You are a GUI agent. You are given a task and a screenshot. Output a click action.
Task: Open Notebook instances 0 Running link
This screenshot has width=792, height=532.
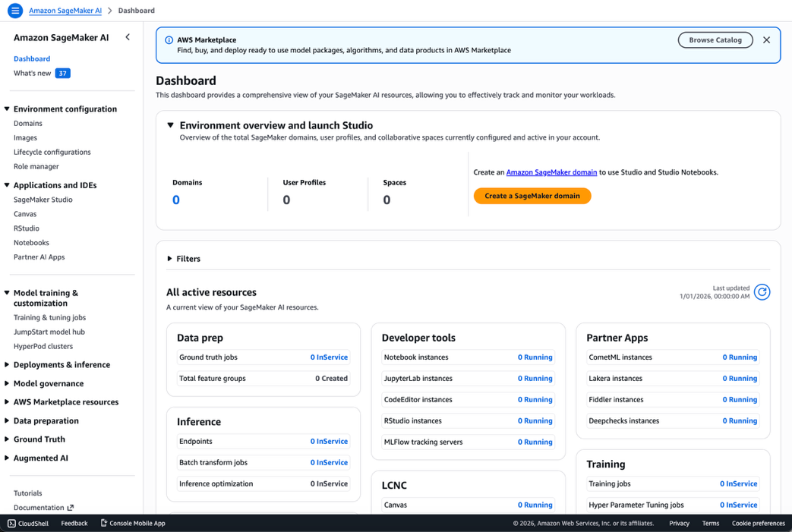(x=535, y=357)
